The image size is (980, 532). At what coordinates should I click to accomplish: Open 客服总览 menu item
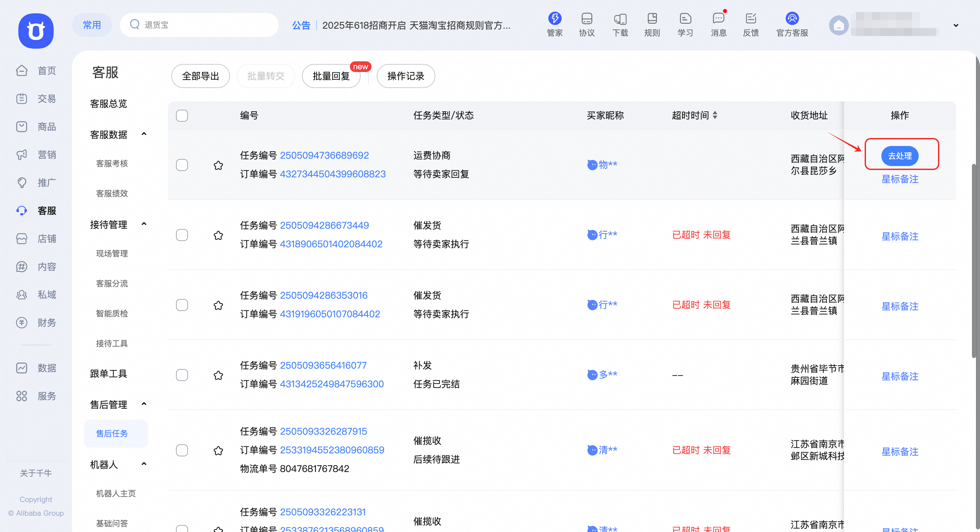click(108, 104)
